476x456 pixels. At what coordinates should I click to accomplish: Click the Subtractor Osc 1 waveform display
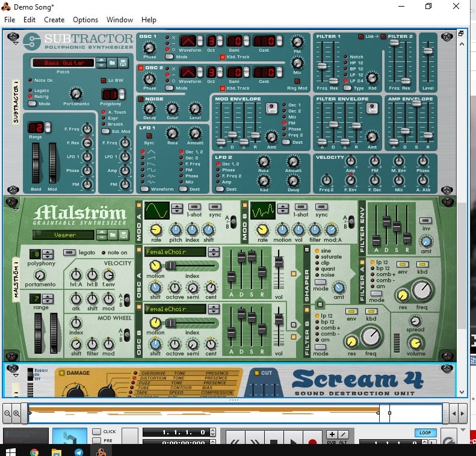[x=188, y=41]
